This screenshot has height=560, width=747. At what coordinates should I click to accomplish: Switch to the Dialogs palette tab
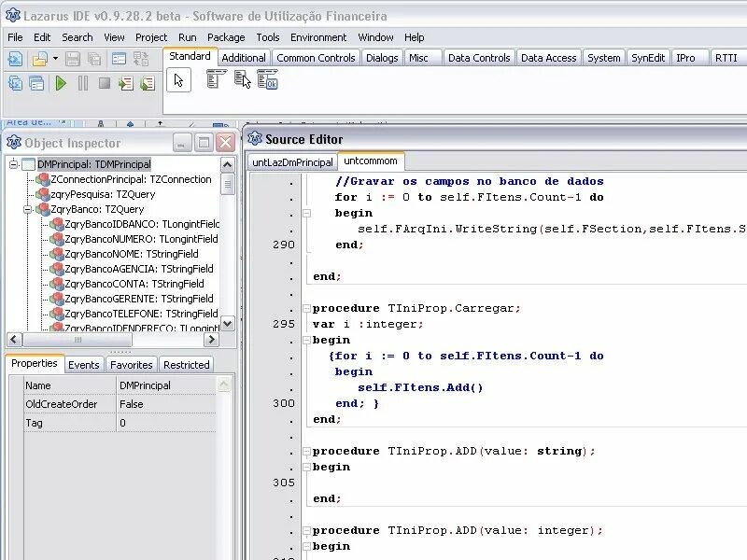click(382, 58)
